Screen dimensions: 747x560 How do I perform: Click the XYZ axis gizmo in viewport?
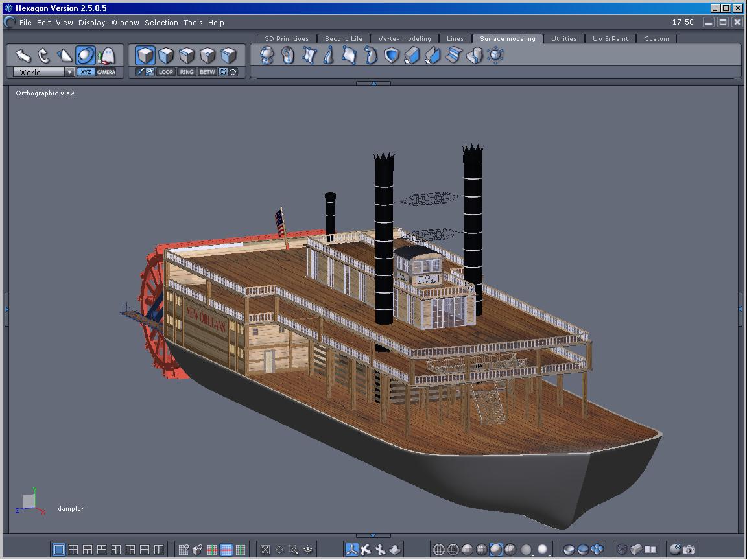pyautogui.click(x=29, y=502)
